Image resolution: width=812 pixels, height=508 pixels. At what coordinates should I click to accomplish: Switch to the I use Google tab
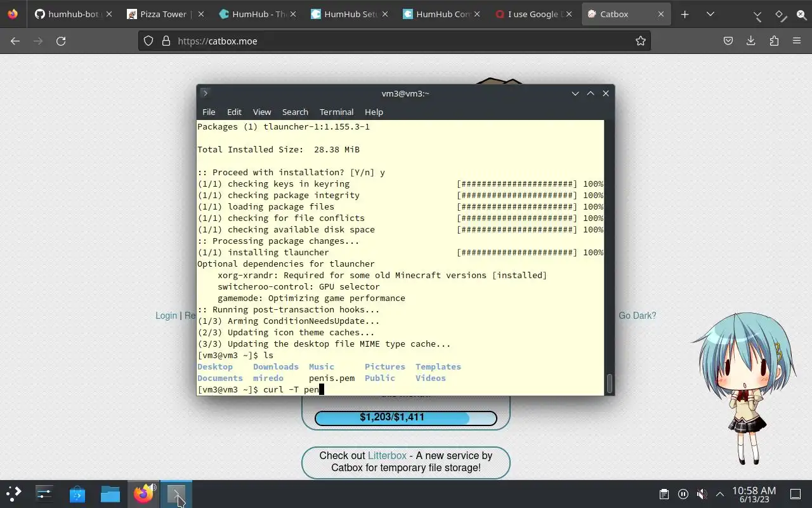coord(532,14)
